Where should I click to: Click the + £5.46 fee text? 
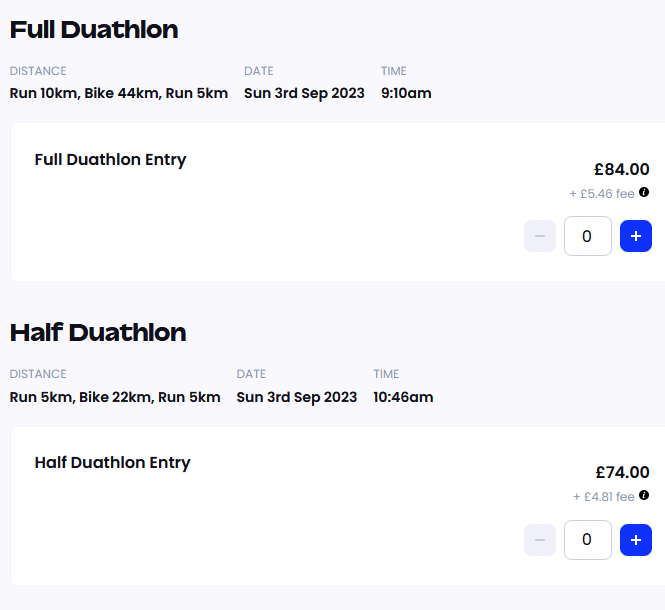[x=602, y=193]
